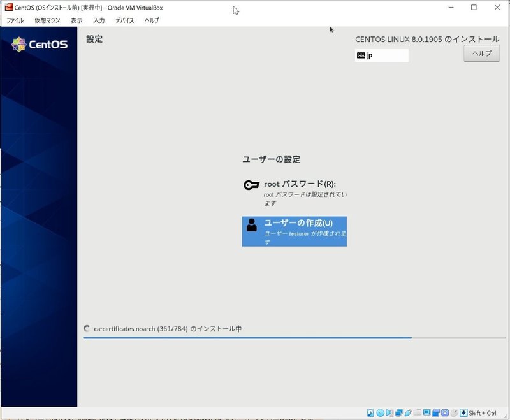Click the display monitor icon in status bar
Screen dimensions: 510x420
(x=426, y=412)
